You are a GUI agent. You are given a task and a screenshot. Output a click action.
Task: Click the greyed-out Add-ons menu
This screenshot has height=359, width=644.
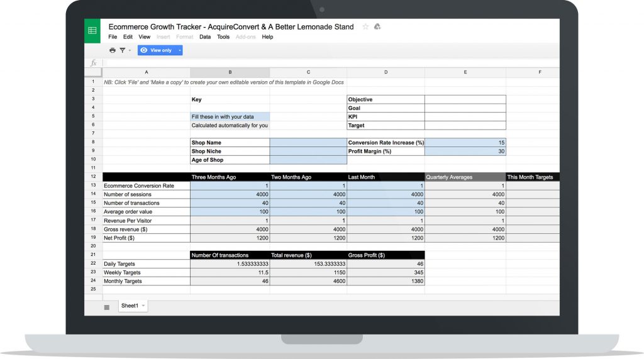(x=246, y=37)
